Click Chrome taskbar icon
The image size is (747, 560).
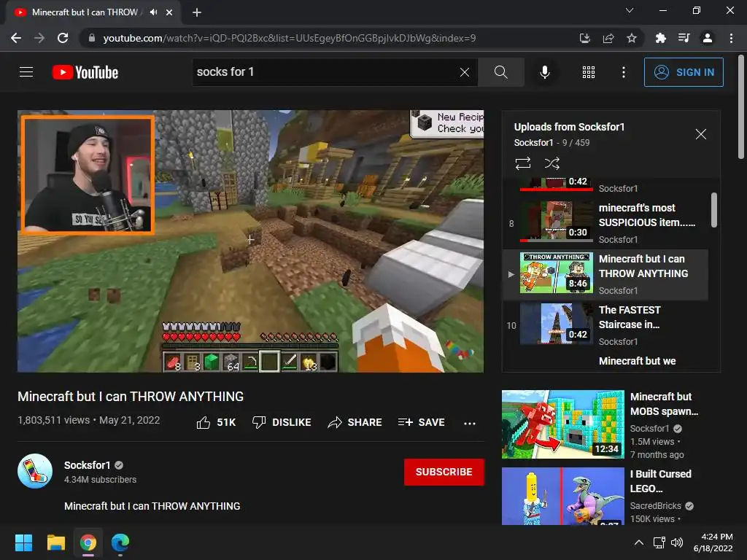coord(88,542)
